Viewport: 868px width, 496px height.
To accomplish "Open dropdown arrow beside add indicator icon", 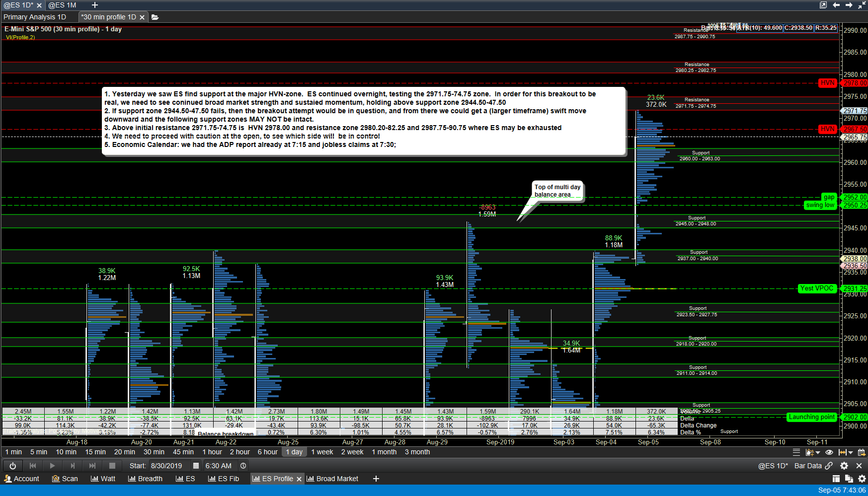I will 818,453.
